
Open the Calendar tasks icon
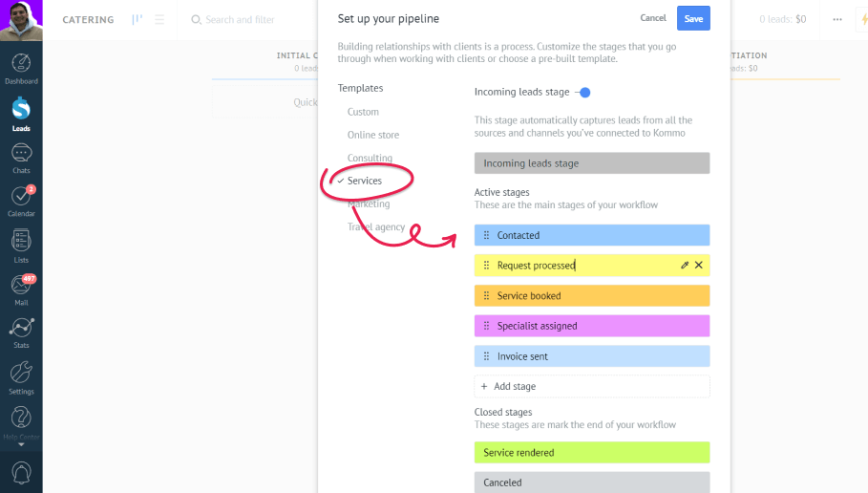coord(21,201)
